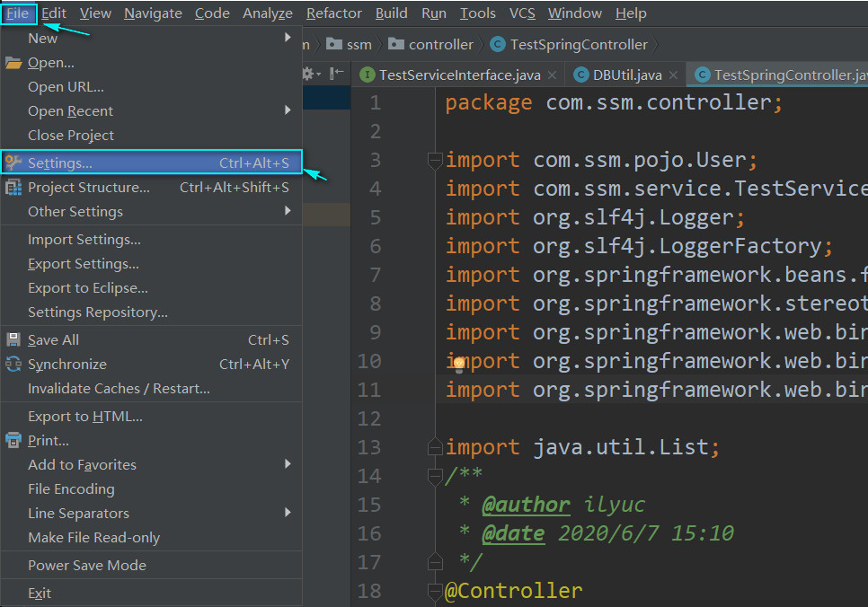Click the fold marker at line 18
This screenshot has height=607, width=868.
tap(435, 591)
